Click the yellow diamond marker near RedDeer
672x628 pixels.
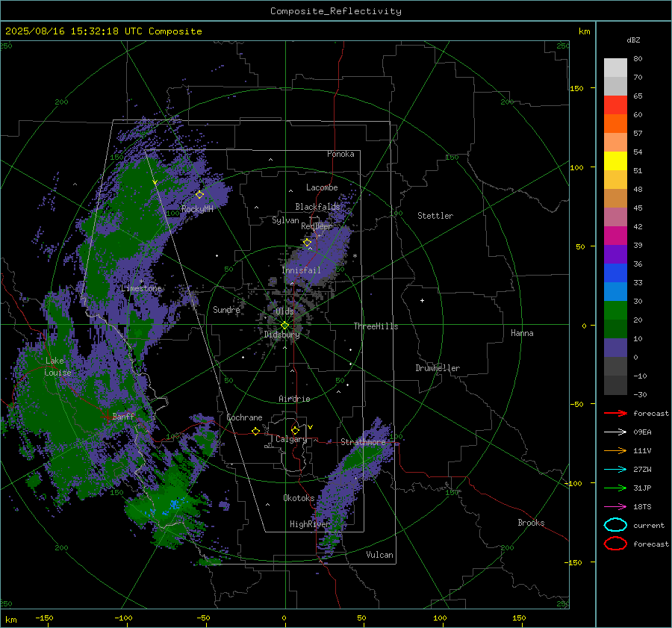click(x=307, y=243)
